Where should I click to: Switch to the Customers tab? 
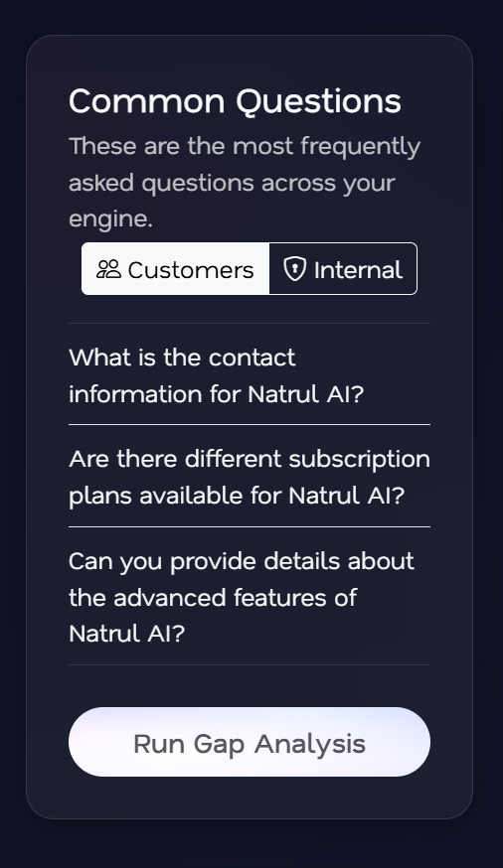coord(176,269)
